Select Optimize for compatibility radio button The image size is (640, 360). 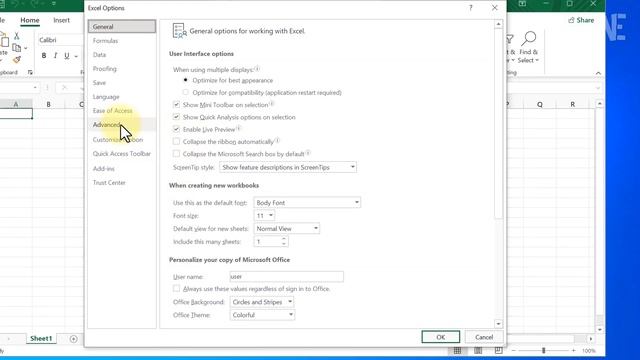tap(186, 92)
